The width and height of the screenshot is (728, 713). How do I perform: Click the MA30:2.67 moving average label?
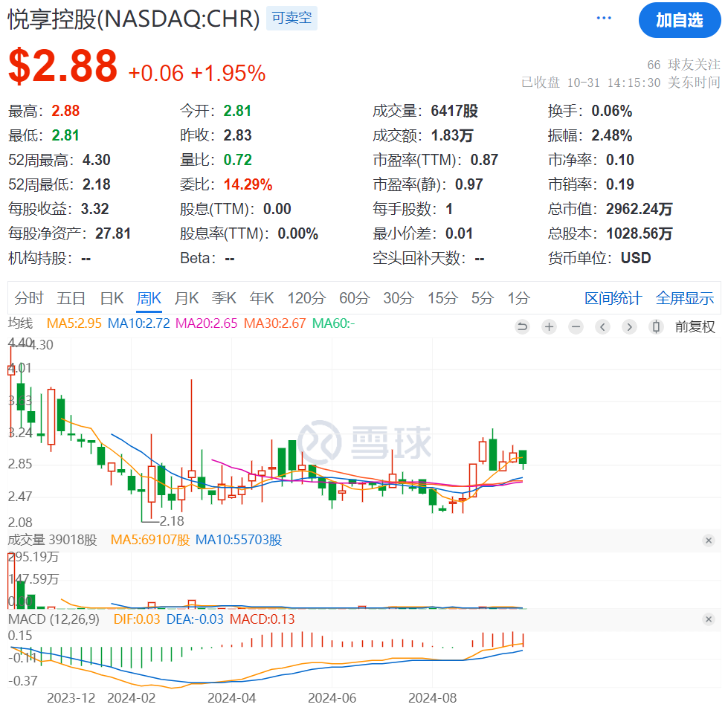pyautogui.click(x=275, y=323)
